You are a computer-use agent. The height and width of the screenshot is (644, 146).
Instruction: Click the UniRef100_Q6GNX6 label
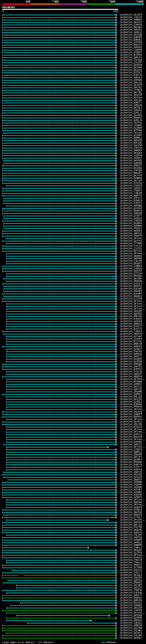point(131,256)
